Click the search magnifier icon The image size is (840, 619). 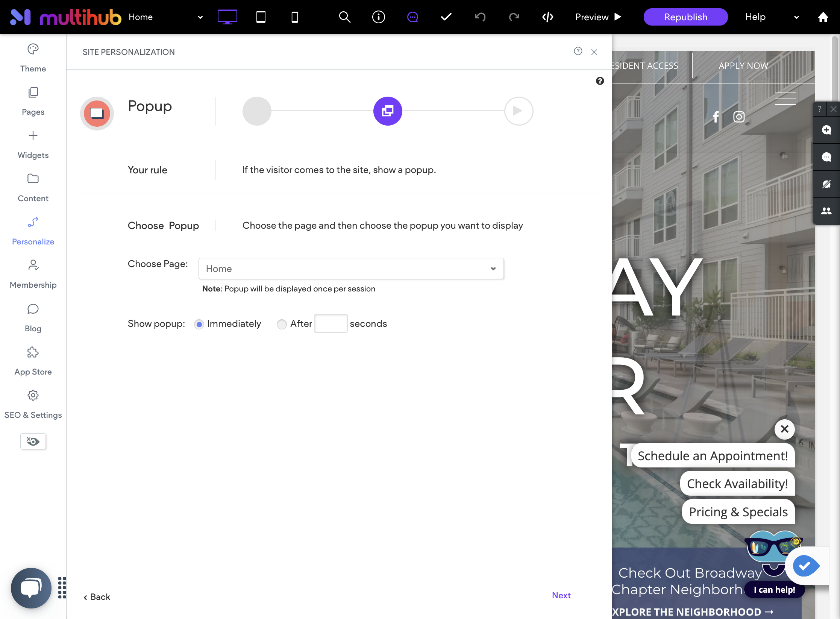(x=344, y=17)
